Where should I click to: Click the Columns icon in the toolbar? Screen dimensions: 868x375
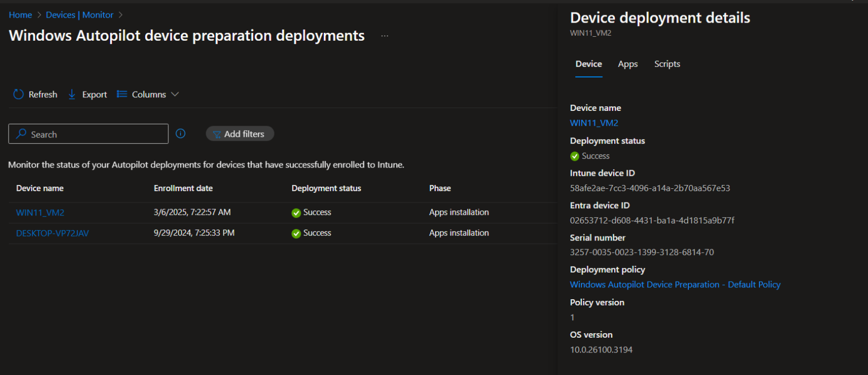pos(121,94)
